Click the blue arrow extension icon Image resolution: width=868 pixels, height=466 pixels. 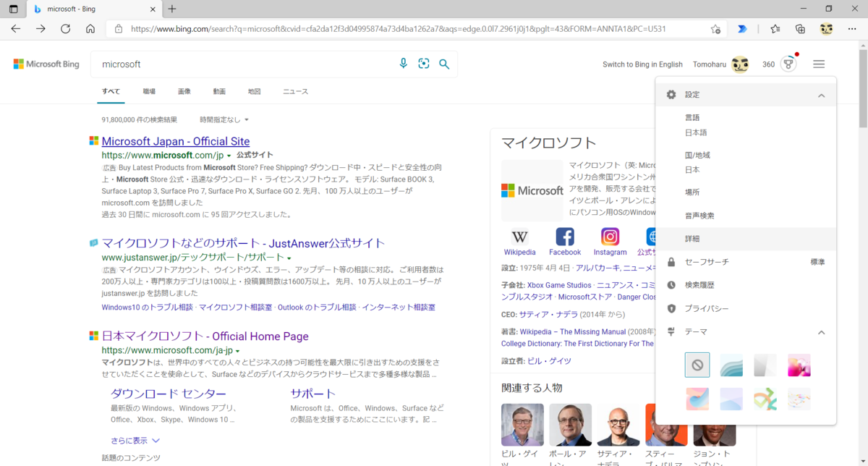click(742, 29)
